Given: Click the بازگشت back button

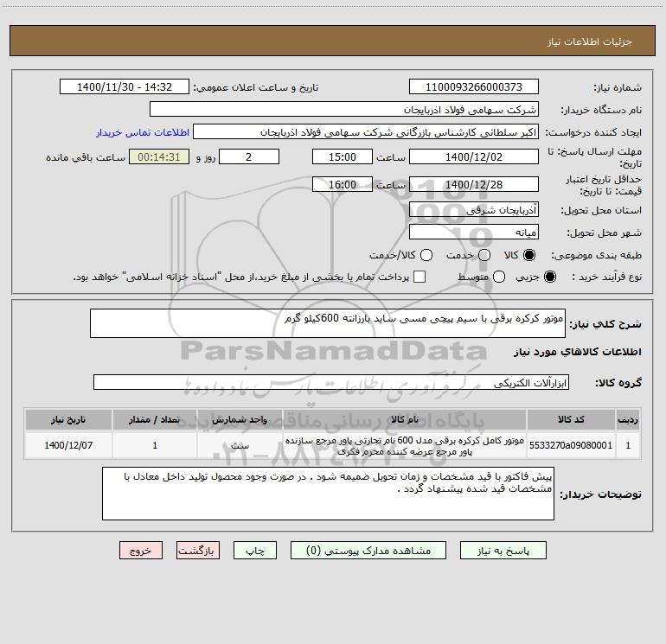Looking at the screenshot, I should pyautogui.click(x=198, y=551).
